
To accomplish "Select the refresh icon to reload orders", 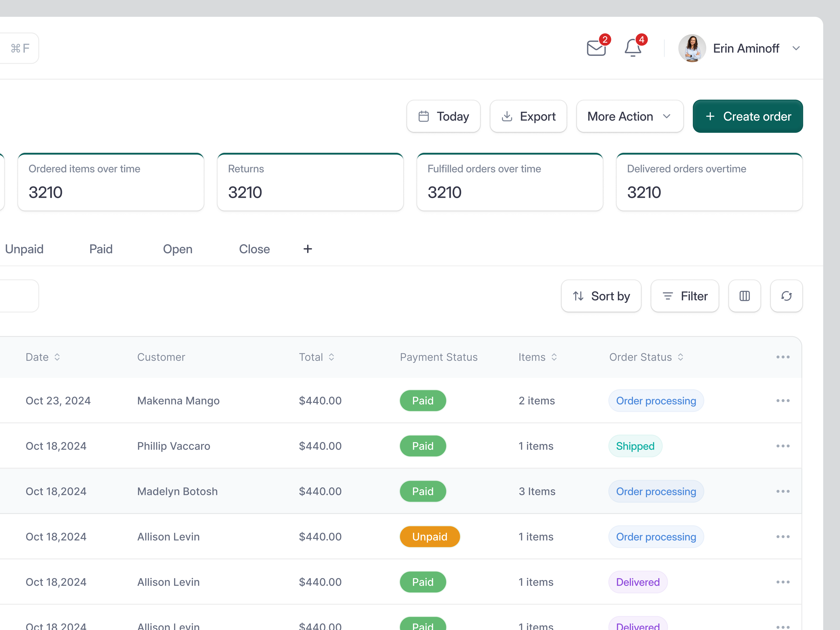I will 786,296.
